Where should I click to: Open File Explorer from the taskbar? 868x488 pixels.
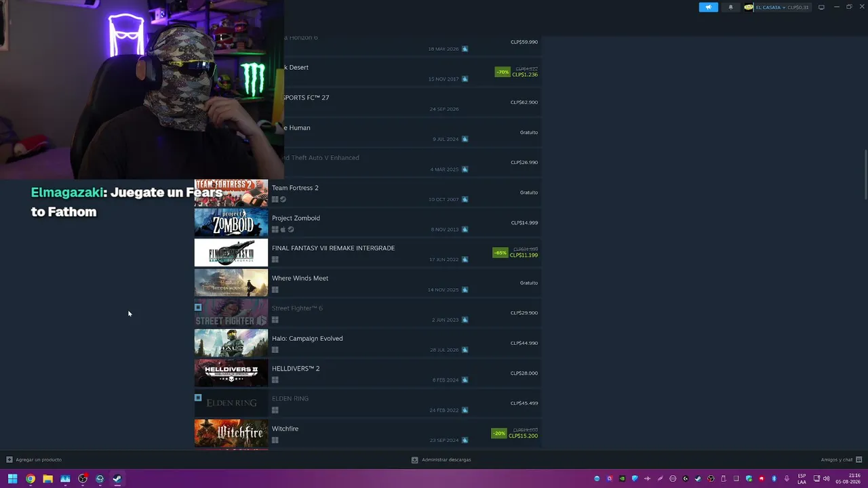(x=48, y=479)
